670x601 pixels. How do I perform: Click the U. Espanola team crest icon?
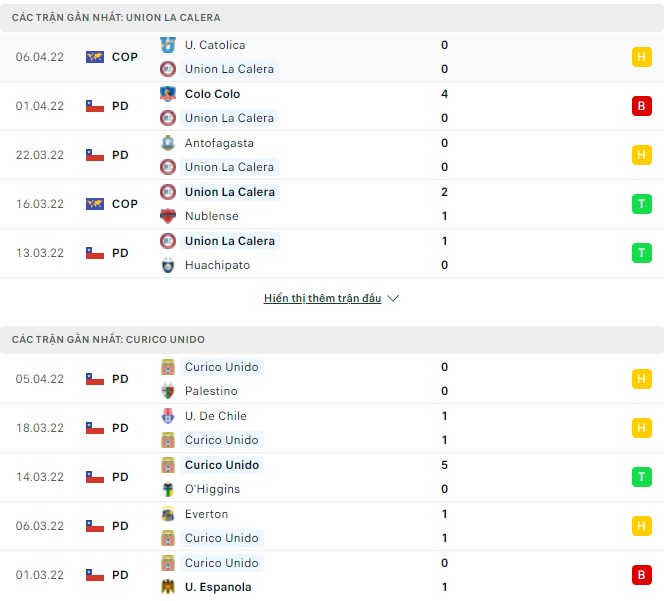(168, 587)
